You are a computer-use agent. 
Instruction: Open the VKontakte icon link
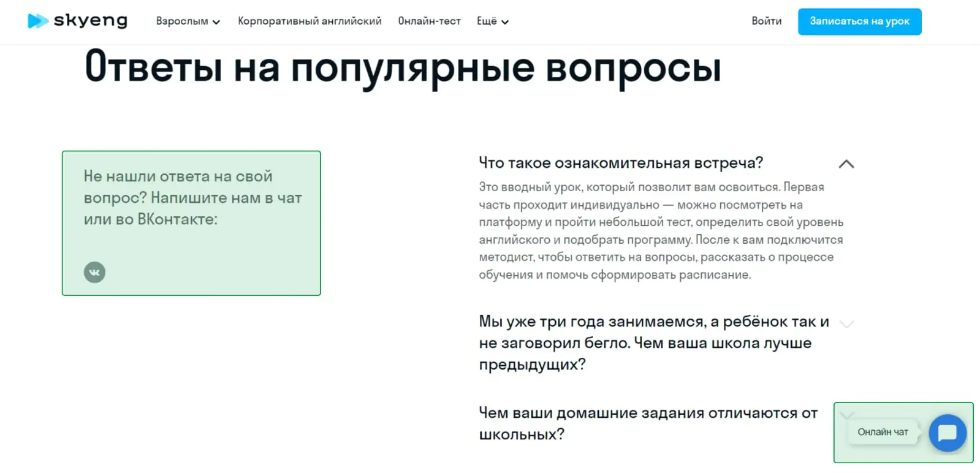94,272
